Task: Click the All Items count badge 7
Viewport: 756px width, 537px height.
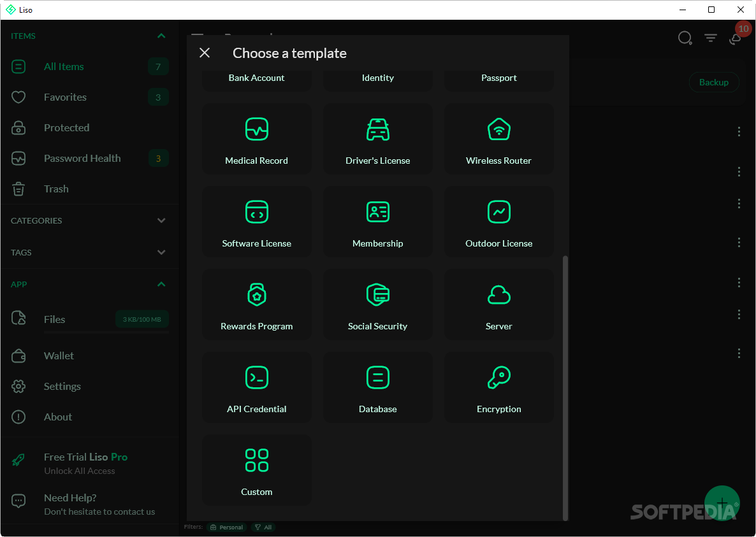Action: pos(158,66)
